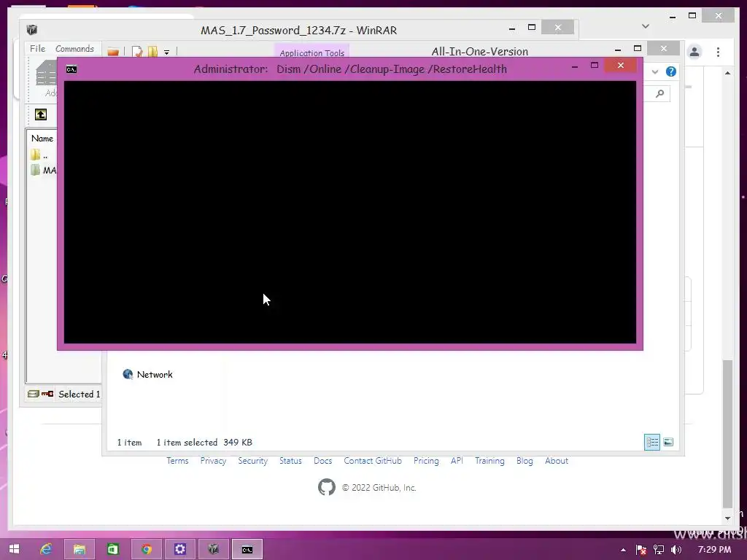
Task: Click the command prompt title bar icon
Action: [71, 69]
